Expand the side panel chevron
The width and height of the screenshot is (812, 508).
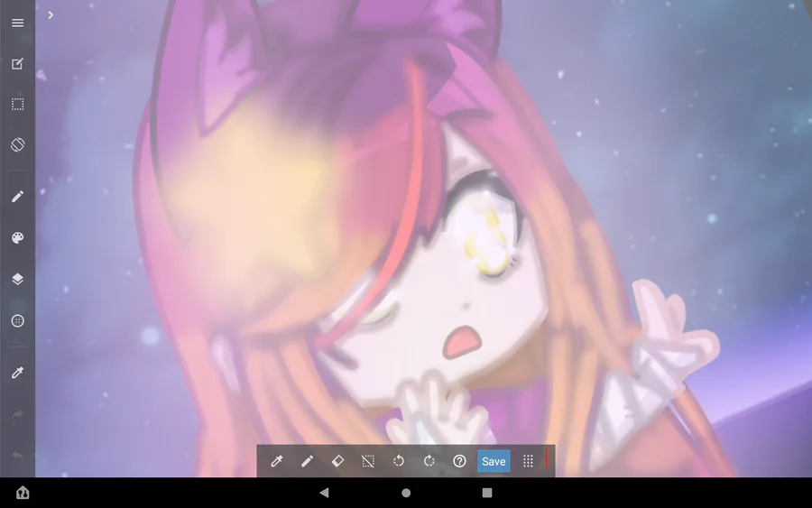(51, 15)
